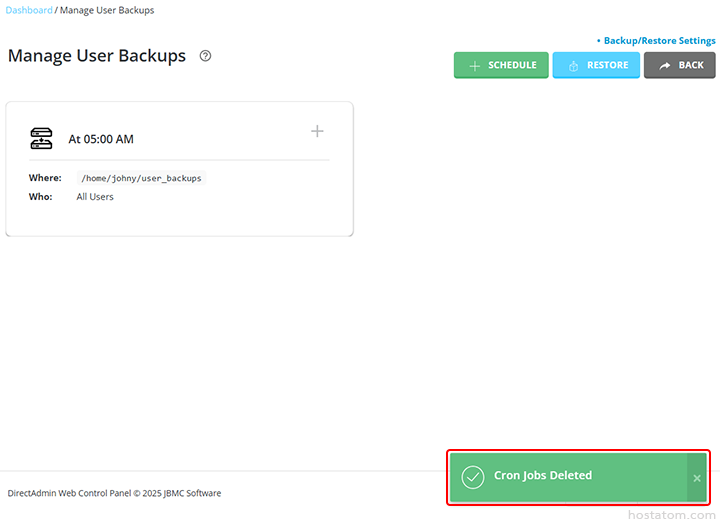This screenshot has height=523, width=720.
Task: Click the arrow icon on BACK button
Action: click(665, 66)
